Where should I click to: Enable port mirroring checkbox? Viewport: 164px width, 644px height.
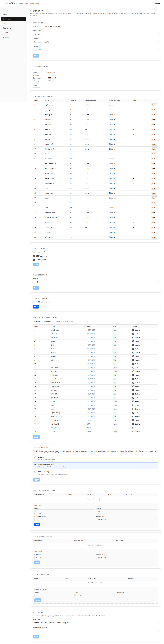[x=34, y=302]
